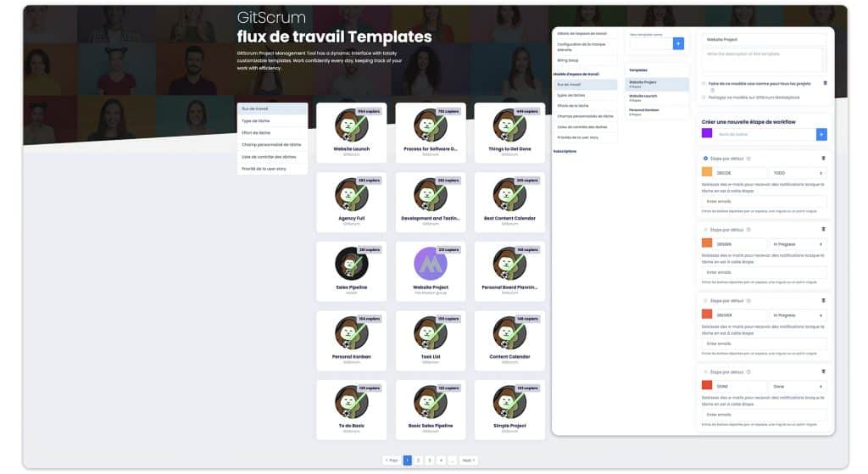868x474 pixels.
Task: Click the Agency Full template avatar
Action: point(351,194)
